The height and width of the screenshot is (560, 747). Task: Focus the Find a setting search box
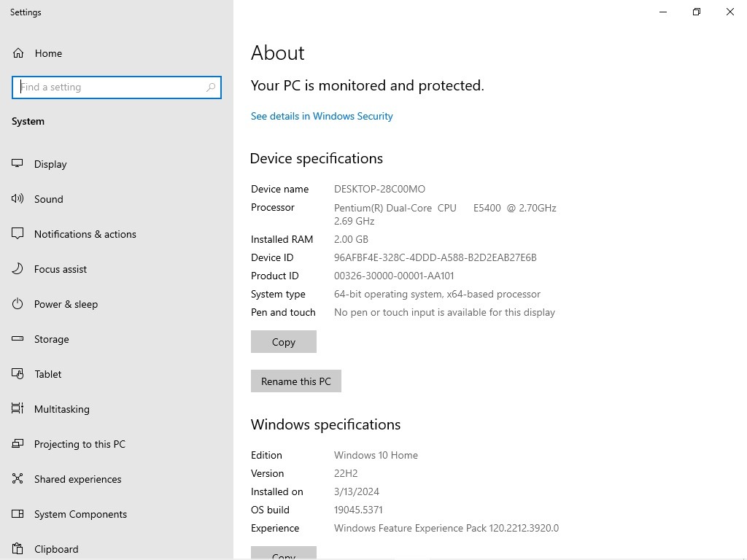click(117, 87)
